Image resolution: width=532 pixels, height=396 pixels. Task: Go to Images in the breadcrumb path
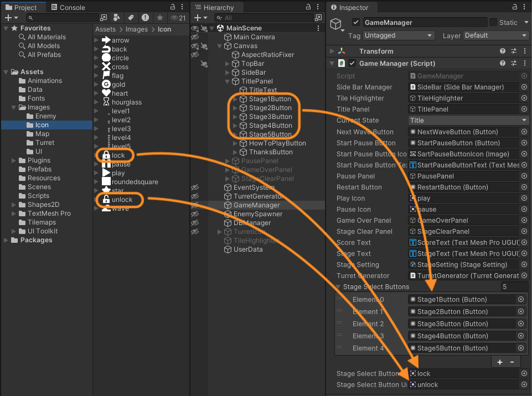pyautogui.click(x=137, y=29)
